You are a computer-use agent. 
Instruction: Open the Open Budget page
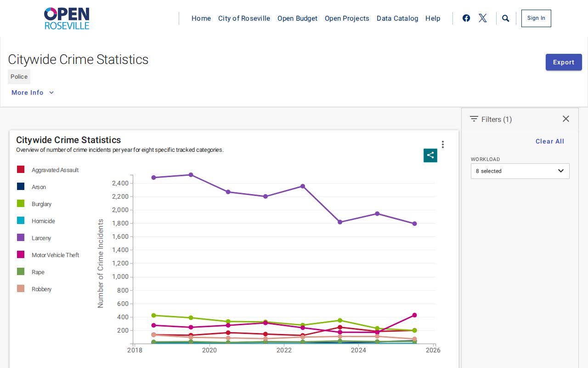(x=297, y=18)
